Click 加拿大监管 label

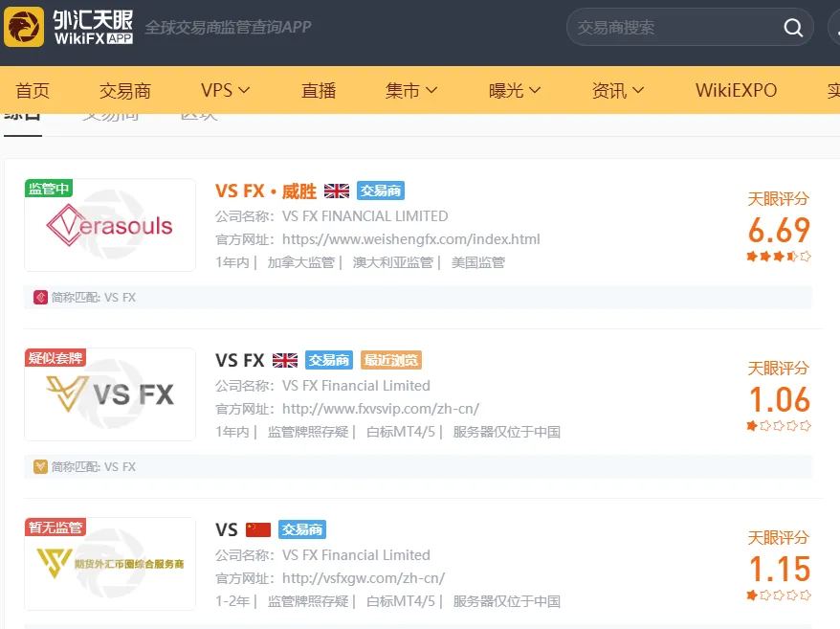click(301, 262)
